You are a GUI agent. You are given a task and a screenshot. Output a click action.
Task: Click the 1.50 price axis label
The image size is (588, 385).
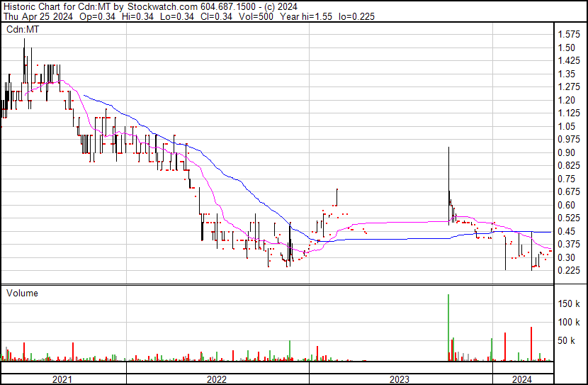point(566,48)
